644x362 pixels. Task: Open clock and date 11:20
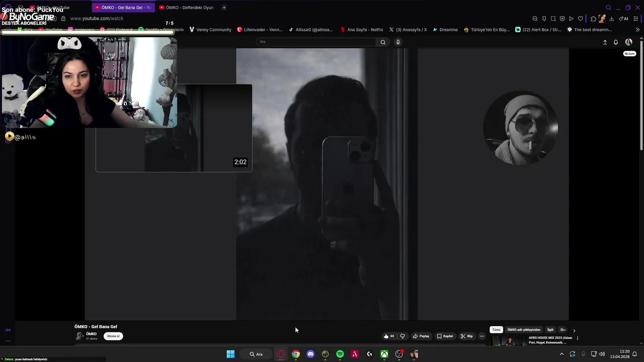point(620,354)
